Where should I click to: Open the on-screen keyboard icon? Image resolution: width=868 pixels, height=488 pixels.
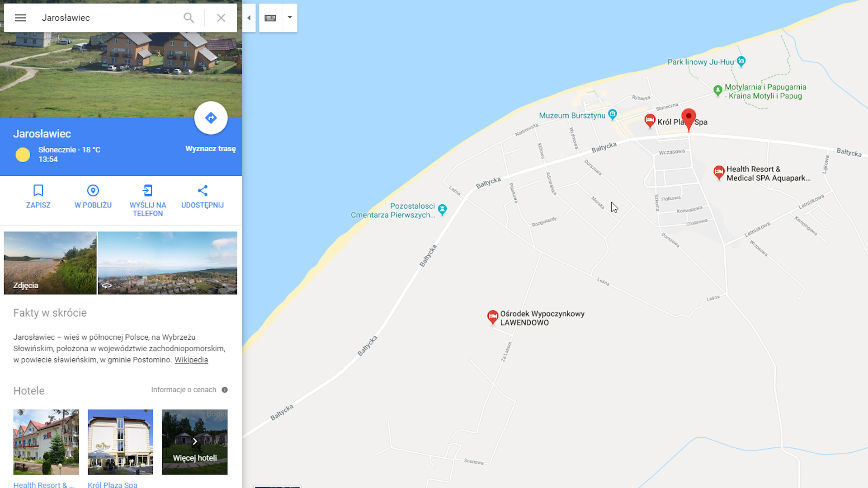(270, 18)
